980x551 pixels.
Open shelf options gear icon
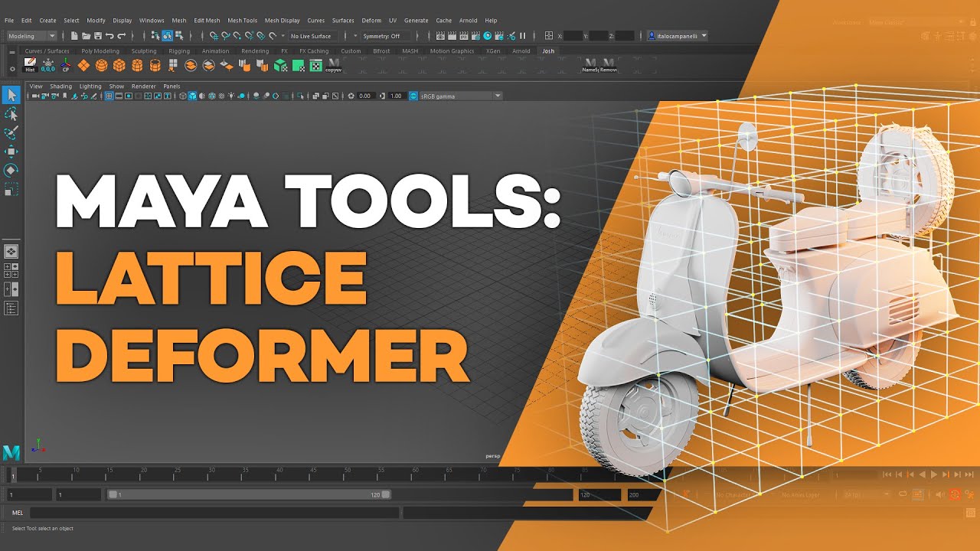click(12, 69)
